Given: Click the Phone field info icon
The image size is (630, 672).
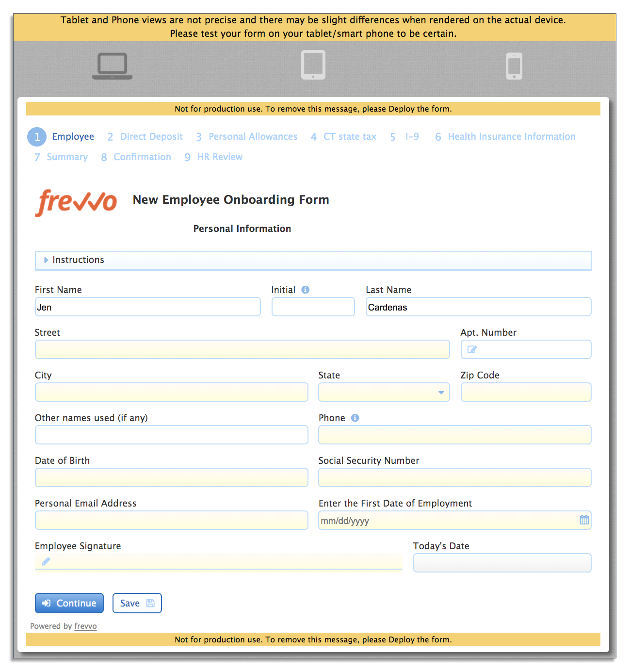Looking at the screenshot, I should (355, 418).
